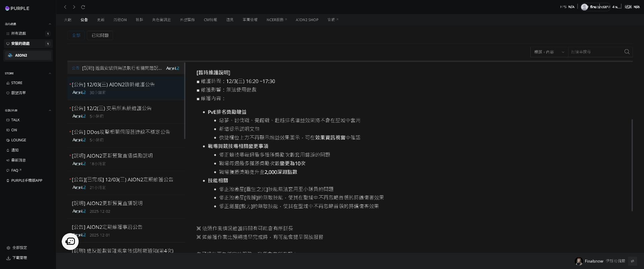
Task: Open post 12/2(二) 交易所系統維護公告
Action: click(126, 112)
